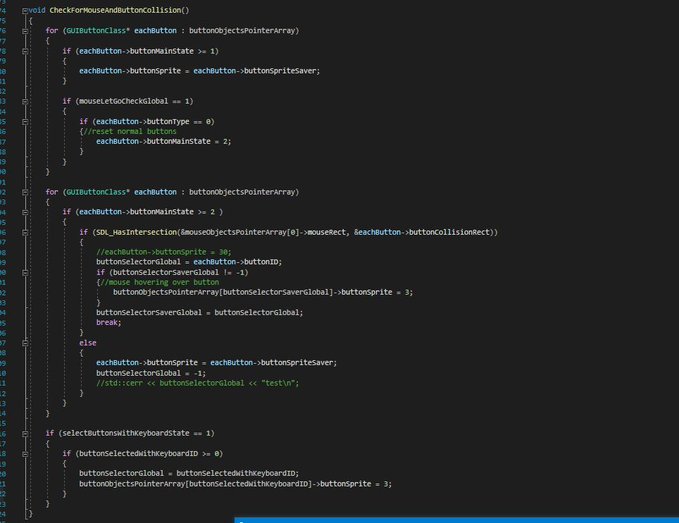Screen dimensions: 679x523
Task: Collapse the CheckForMouseAndButtonCollision function fold box
Action: coord(25,10)
